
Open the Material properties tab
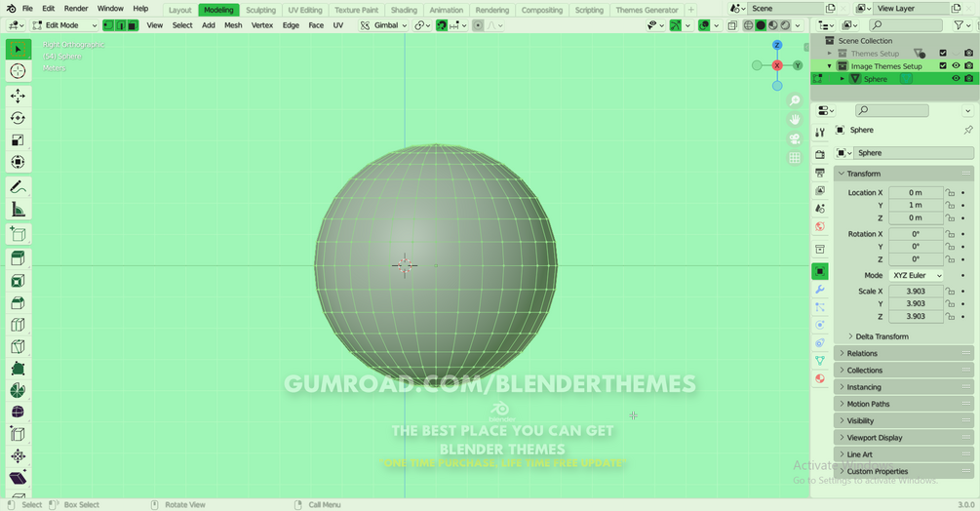click(x=820, y=378)
